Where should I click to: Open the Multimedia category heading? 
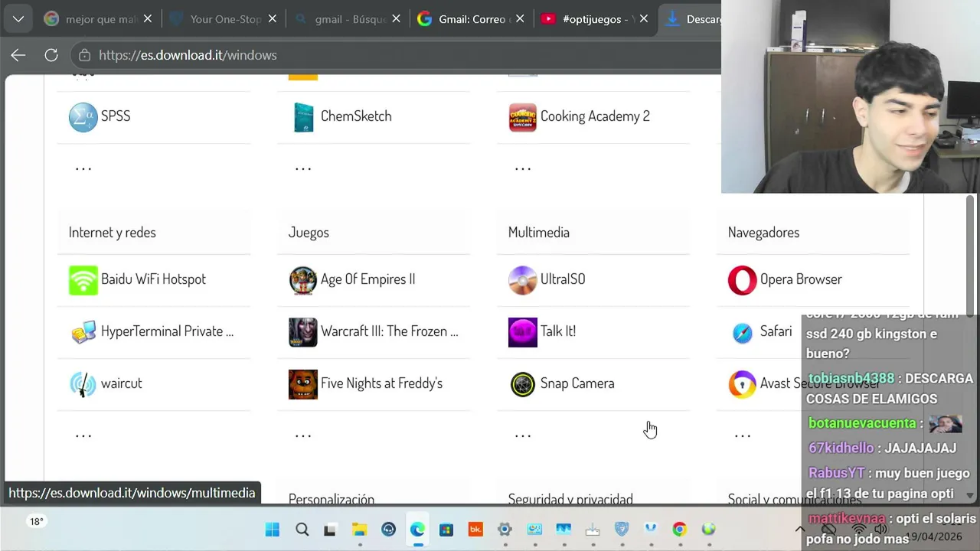click(539, 233)
